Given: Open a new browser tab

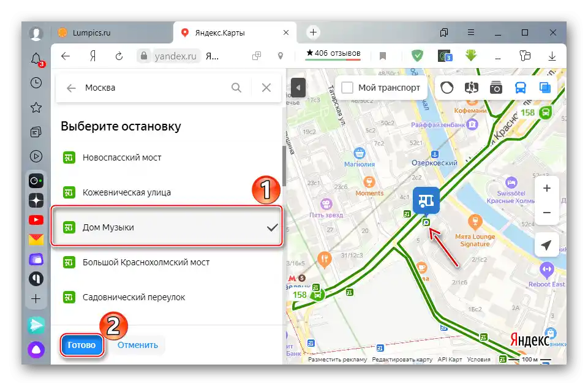Looking at the screenshot, I should (x=313, y=32).
